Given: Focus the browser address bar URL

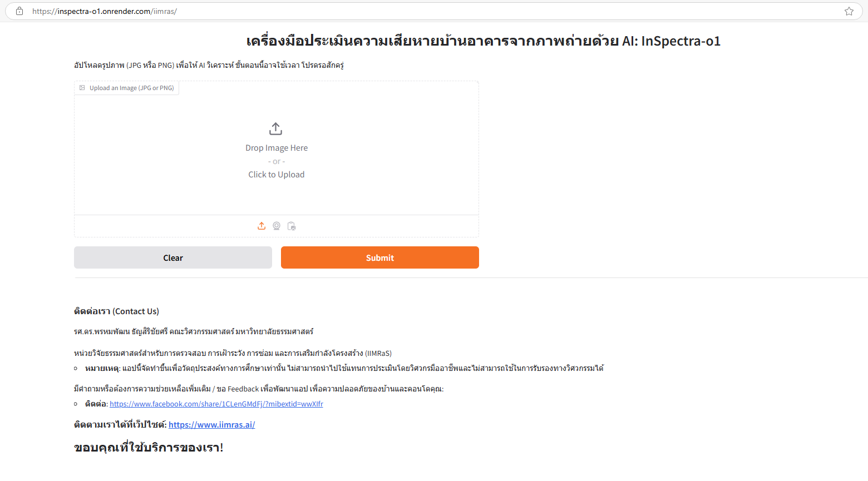Looking at the screenshot, I should coord(105,11).
